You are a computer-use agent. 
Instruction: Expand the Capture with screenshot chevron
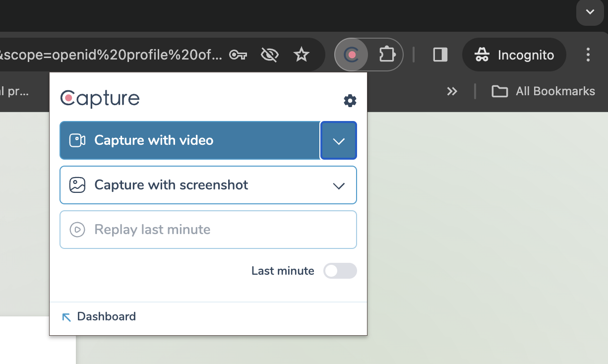(x=339, y=185)
